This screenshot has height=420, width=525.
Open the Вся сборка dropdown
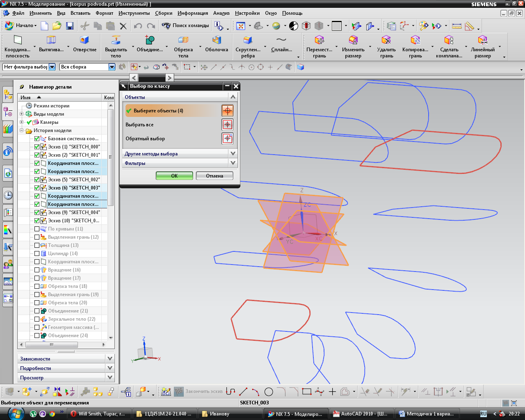[x=112, y=67]
